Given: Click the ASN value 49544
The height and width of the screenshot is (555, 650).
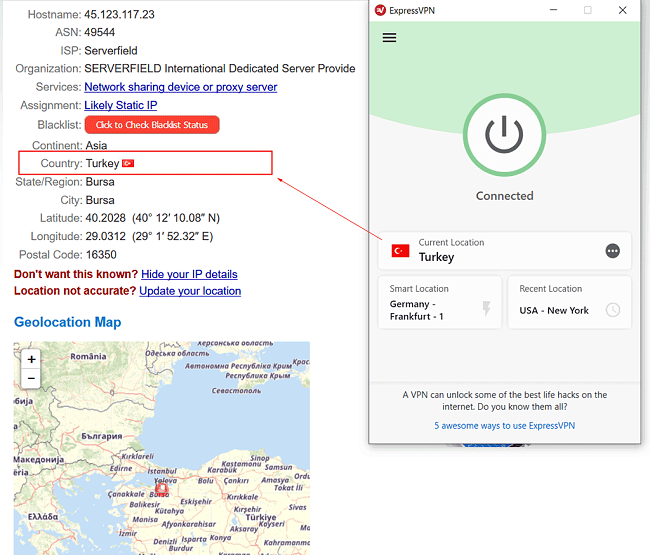Looking at the screenshot, I should [99, 32].
